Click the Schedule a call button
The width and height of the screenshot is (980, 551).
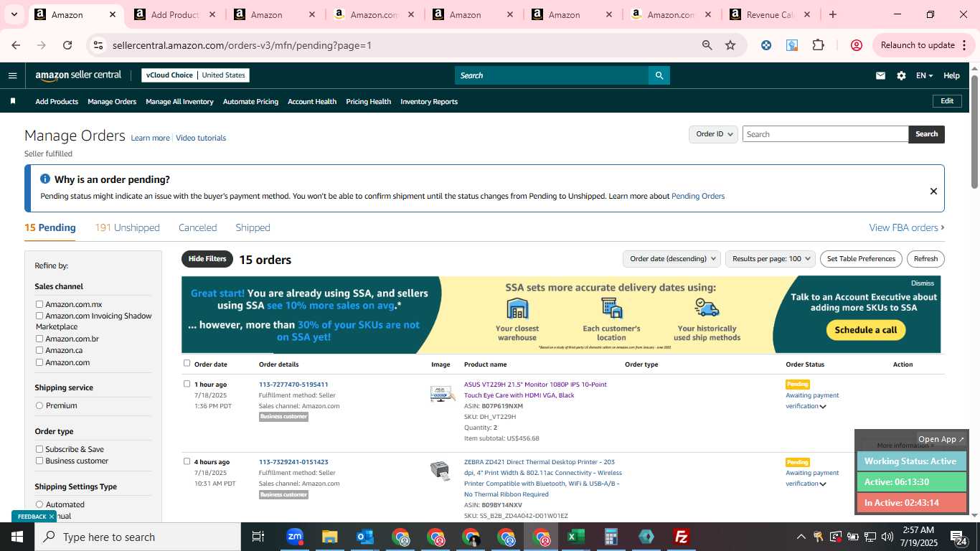point(866,330)
